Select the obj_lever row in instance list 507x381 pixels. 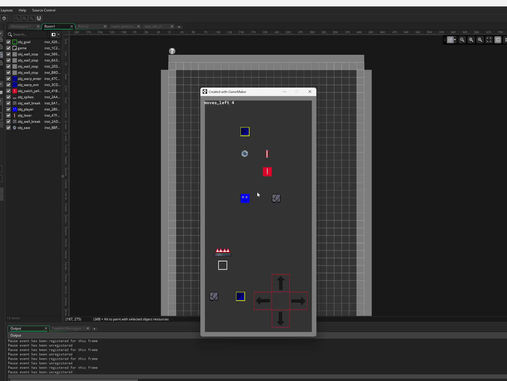(x=33, y=115)
